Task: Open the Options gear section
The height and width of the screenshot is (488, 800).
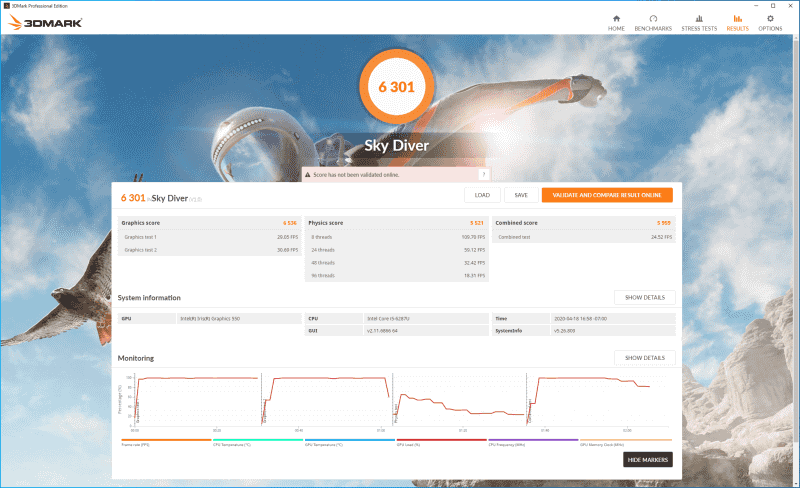Action: (770, 23)
